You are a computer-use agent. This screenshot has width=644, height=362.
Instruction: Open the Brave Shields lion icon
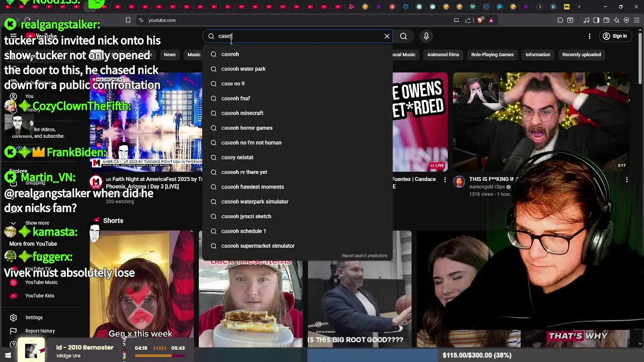(480, 20)
